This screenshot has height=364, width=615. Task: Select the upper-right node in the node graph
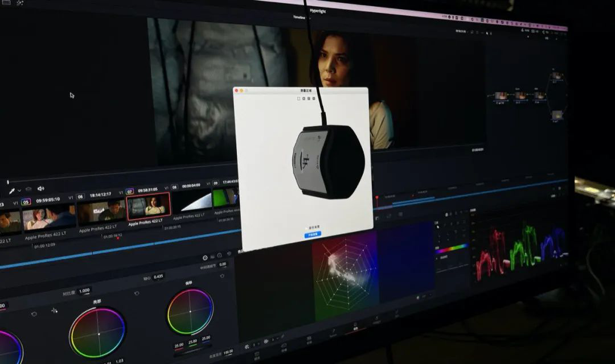point(557,76)
